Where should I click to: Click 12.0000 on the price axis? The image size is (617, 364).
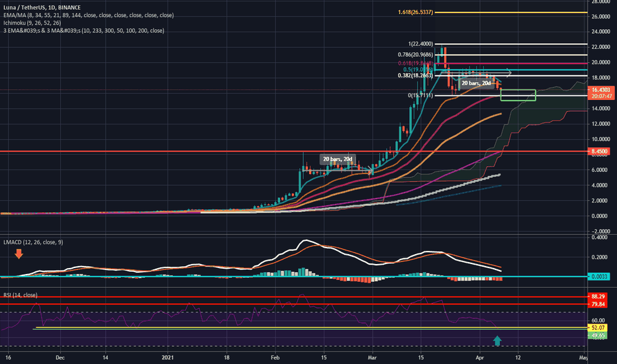click(600, 124)
